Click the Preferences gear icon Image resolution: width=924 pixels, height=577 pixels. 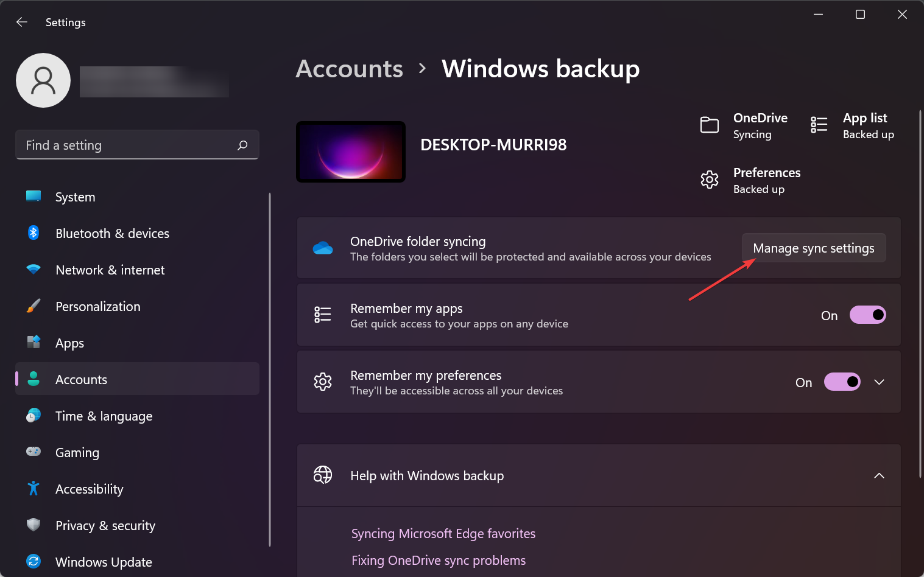[710, 179]
